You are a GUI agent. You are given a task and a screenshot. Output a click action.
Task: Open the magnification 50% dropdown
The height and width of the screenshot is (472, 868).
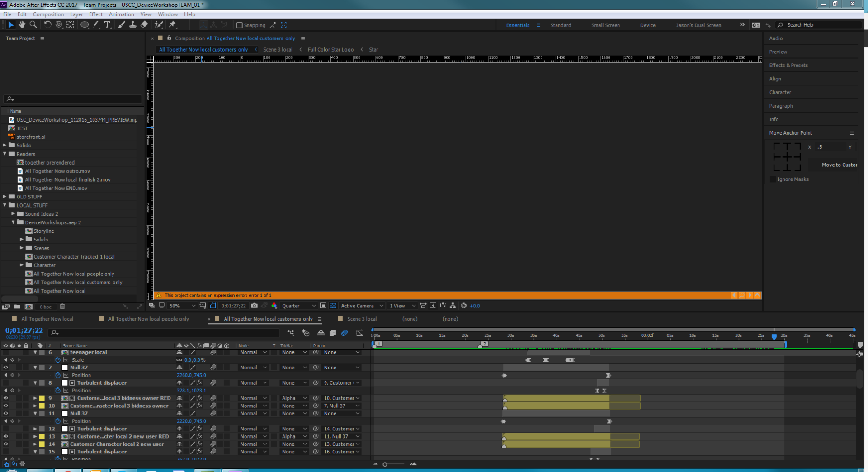(x=182, y=306)
